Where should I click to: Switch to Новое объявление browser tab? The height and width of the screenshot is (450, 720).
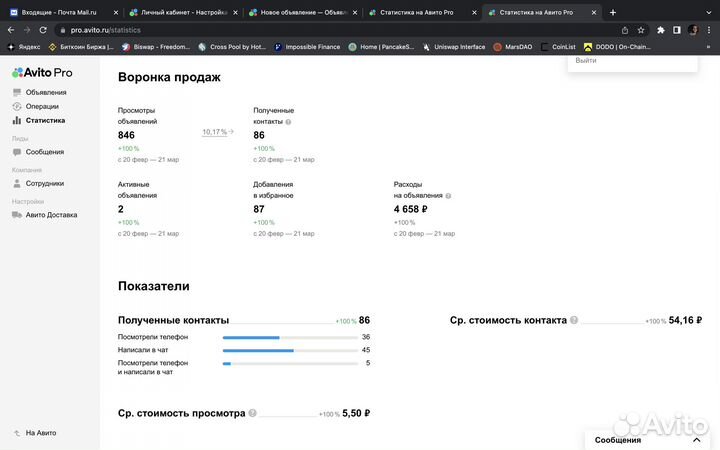pos(304,12)
